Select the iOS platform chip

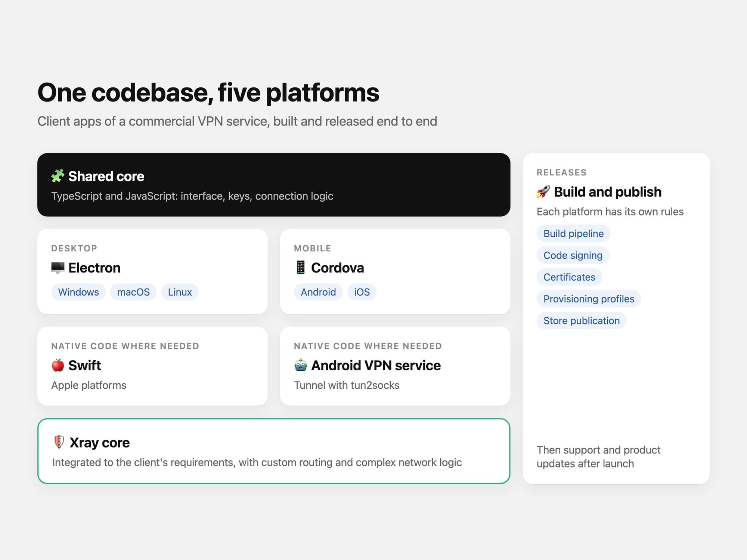[362, 292]
